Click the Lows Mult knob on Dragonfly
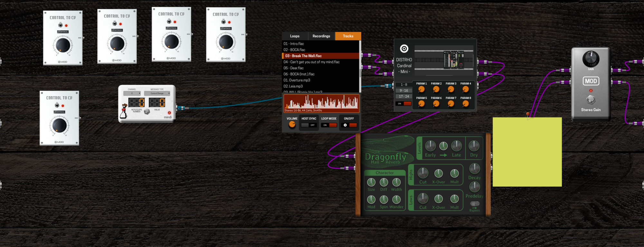Screen dimensions: 644x247 [x=454, y=199]
